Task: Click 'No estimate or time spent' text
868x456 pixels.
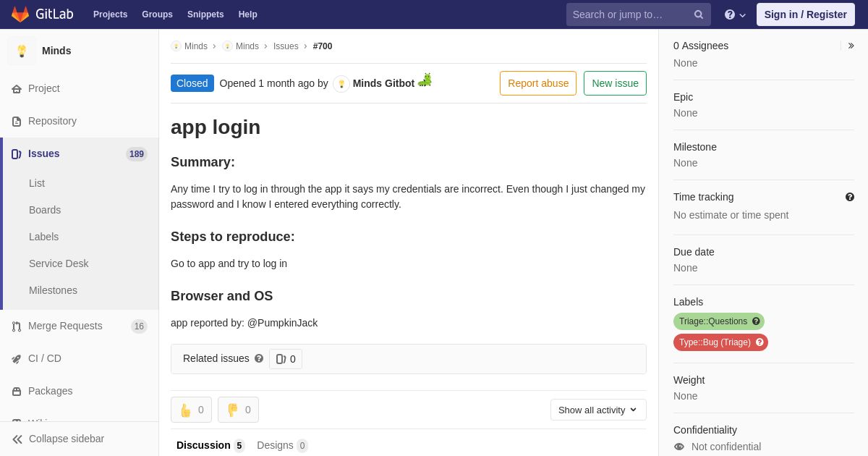Action: (731, 215)
